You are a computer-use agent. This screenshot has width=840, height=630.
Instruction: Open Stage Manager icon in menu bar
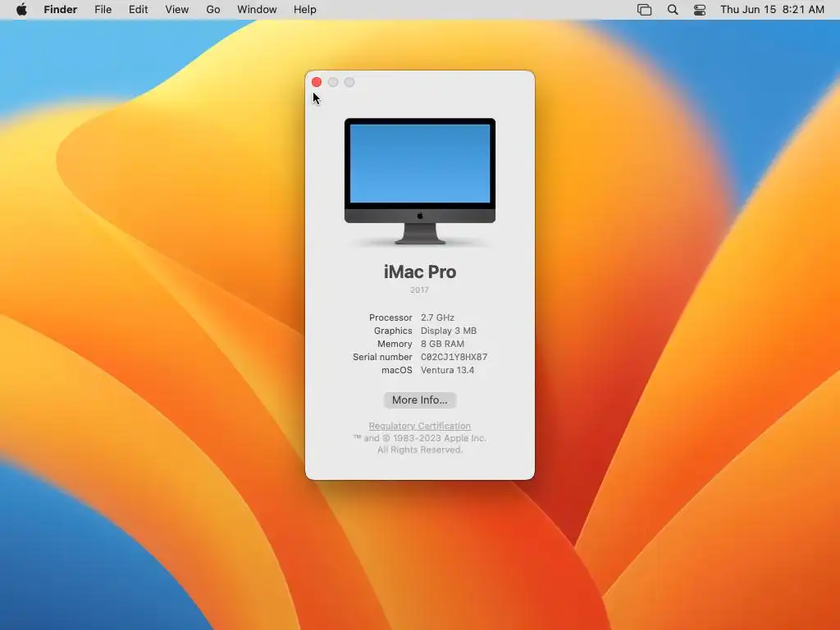click(645, 10)
